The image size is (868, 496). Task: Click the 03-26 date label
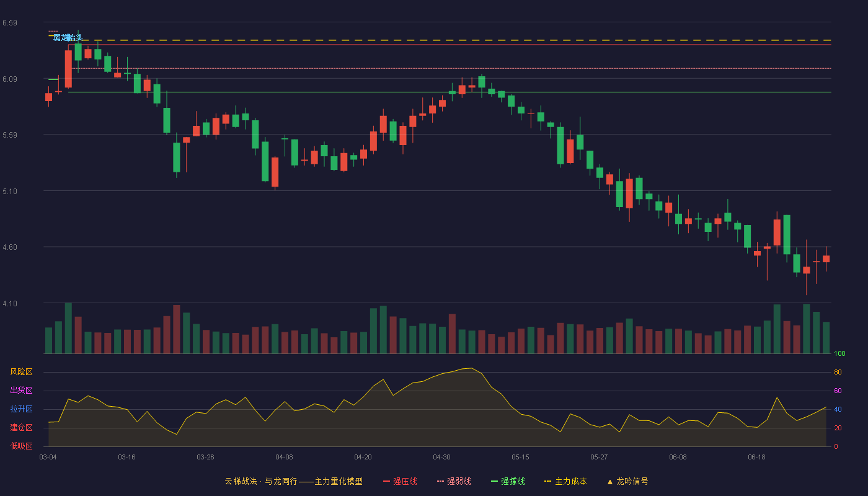[205, 457]
